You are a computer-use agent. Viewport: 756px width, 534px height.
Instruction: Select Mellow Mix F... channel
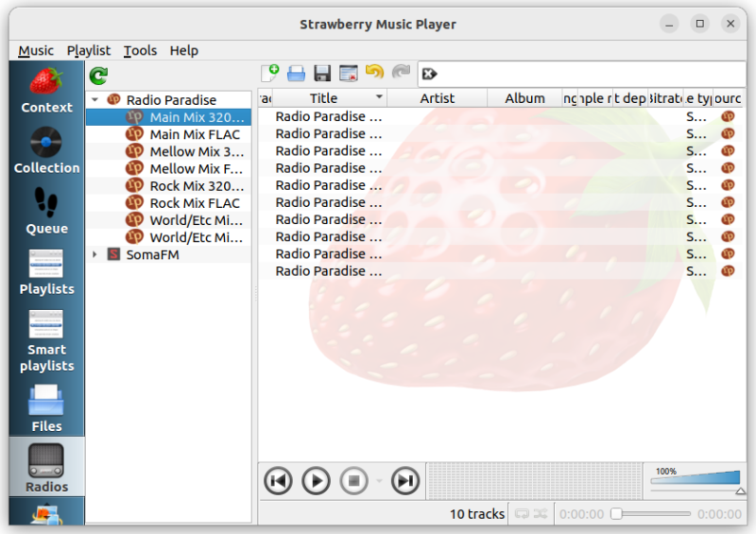169,169
